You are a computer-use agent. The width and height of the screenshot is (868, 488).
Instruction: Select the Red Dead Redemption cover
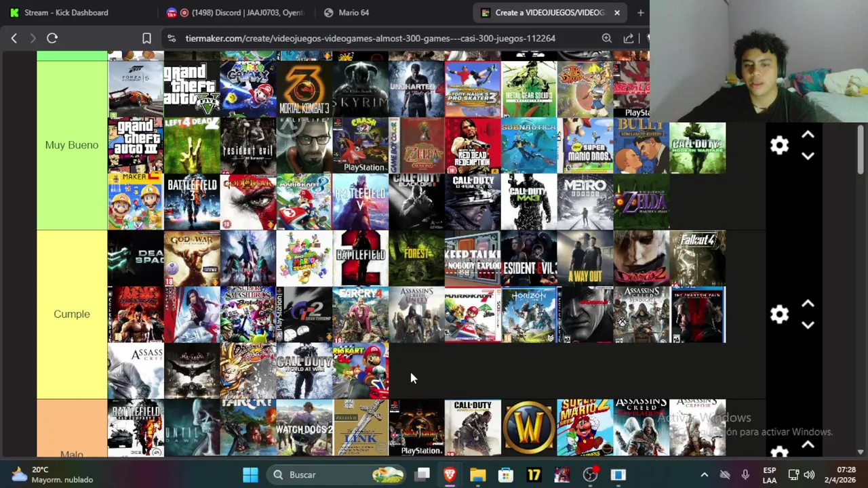(473, 146)
